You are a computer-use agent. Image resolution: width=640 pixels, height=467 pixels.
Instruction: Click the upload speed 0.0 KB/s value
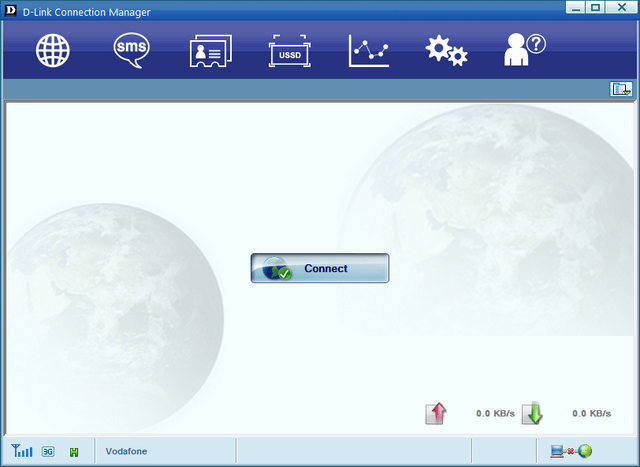click(x=495, y=413)
